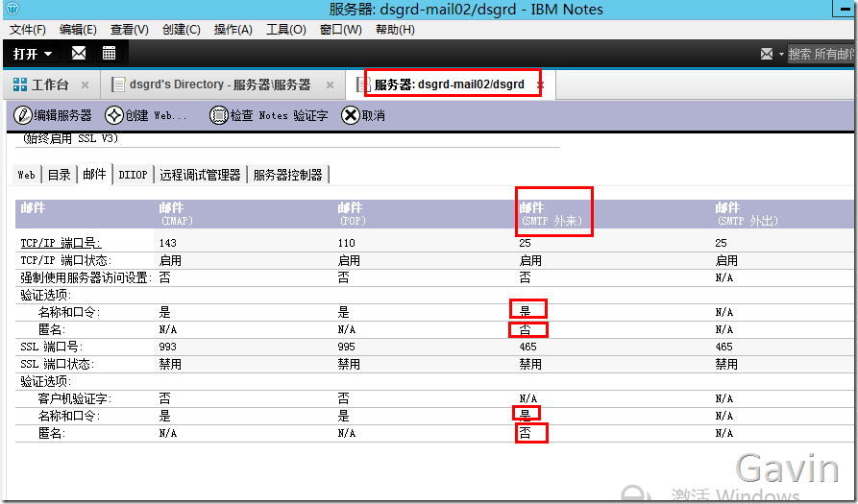Switch to 远程调试管理器 tab
The height and width of the screenshot is (504, 858).
click(x=200, y=175)
